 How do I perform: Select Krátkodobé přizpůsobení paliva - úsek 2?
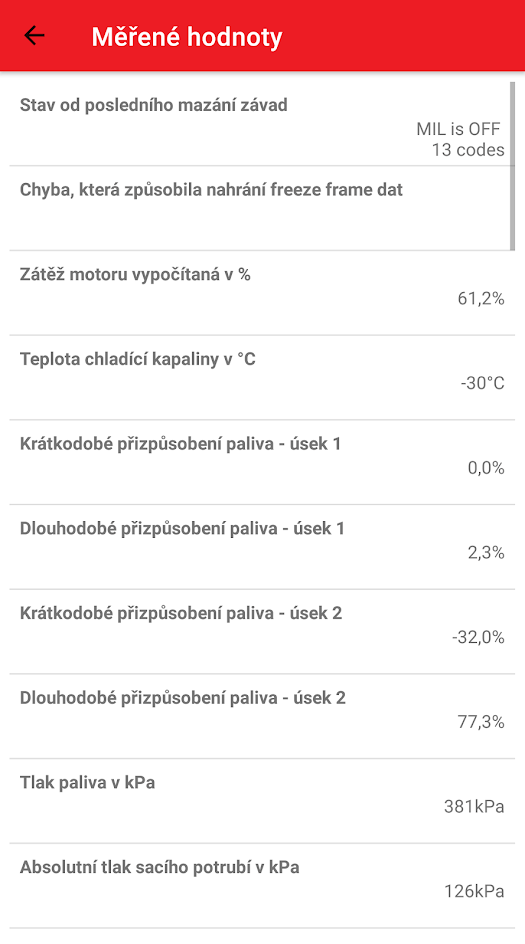coord(262,632)
